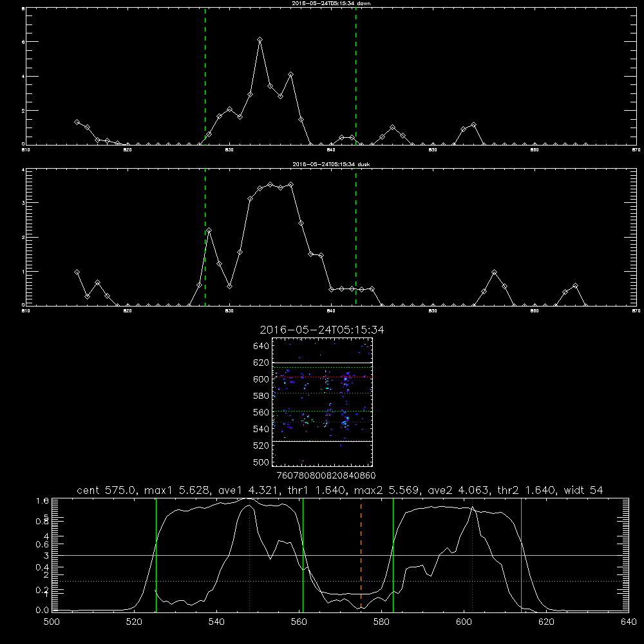Click the red dotted peak marker near 548
644x644 pixels.
click(x=249, y=554)
